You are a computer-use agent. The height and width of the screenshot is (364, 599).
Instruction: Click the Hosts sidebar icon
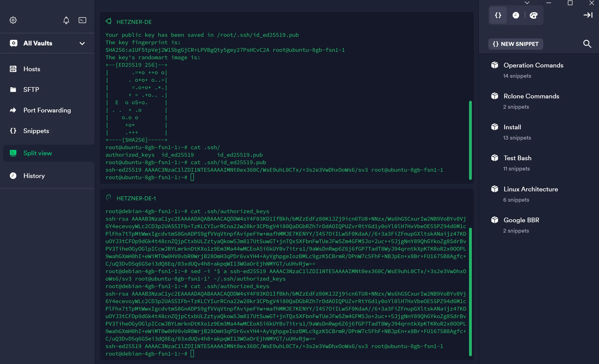coord(12,69)
